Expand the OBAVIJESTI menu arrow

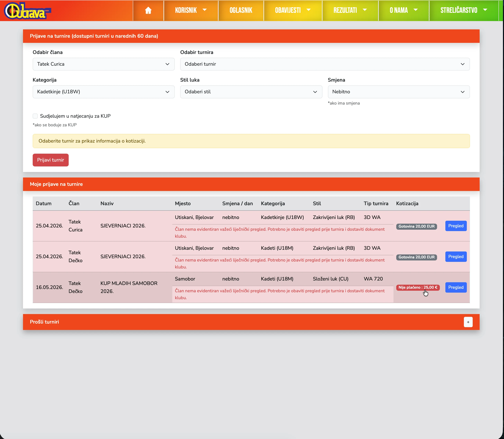pos(309,10)
